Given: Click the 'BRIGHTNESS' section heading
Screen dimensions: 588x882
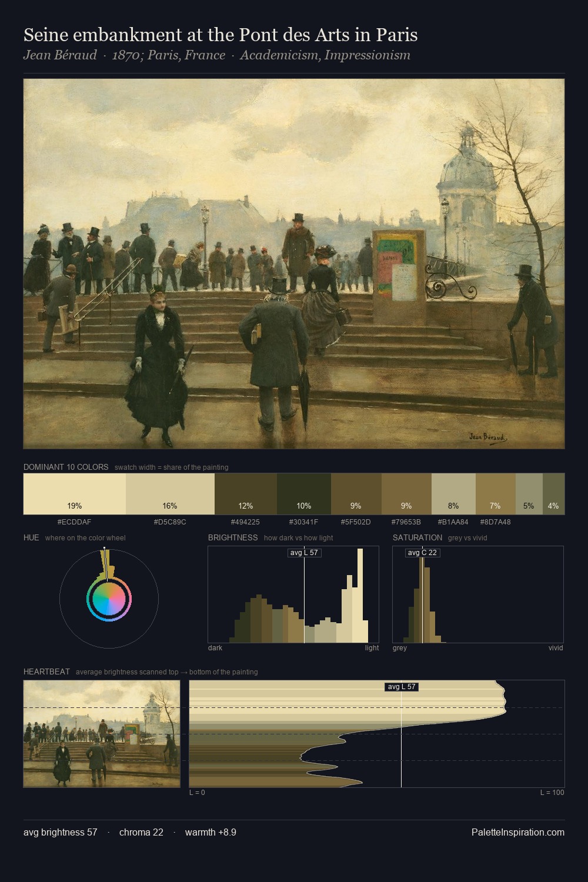Looking at the screenshot, I should [x=233, y=537].
